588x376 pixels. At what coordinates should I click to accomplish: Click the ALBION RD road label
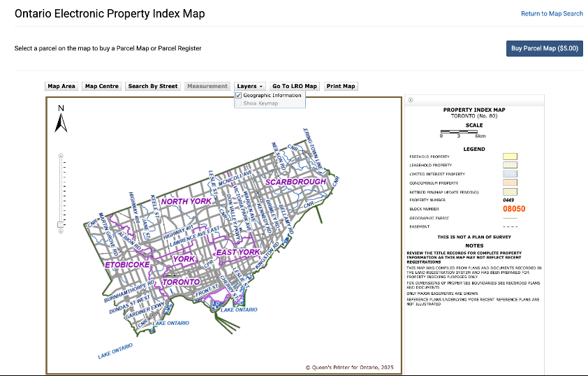coord(130,241)
